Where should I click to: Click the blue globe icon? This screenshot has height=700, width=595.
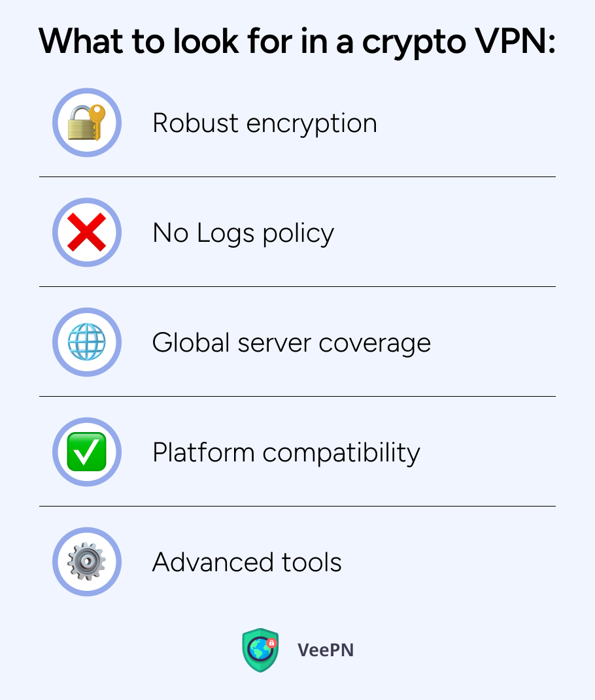point(87,342)
